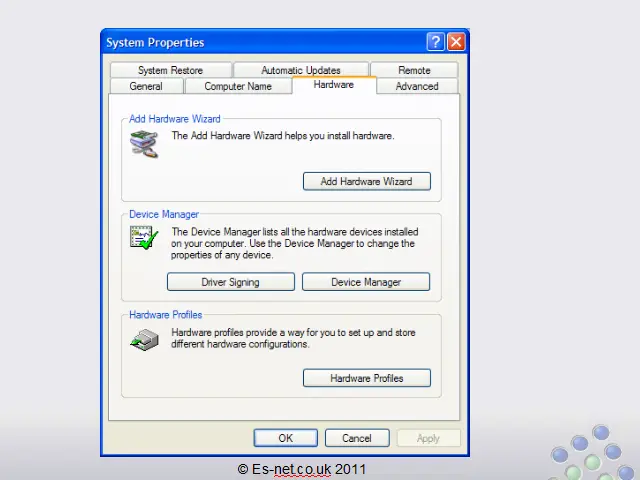
Task: Open the Automatic Updates tab
Action: tap(301, 70)
